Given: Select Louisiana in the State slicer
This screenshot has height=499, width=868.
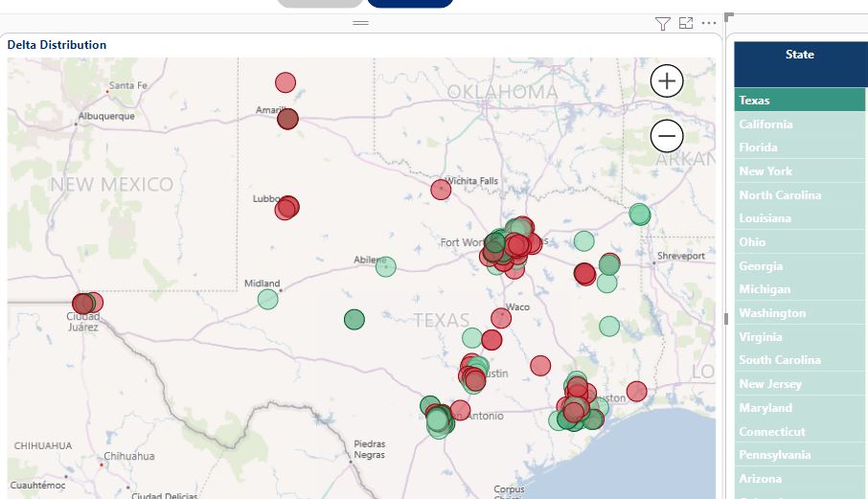Looking at the screenshot, I should (799, 218).
